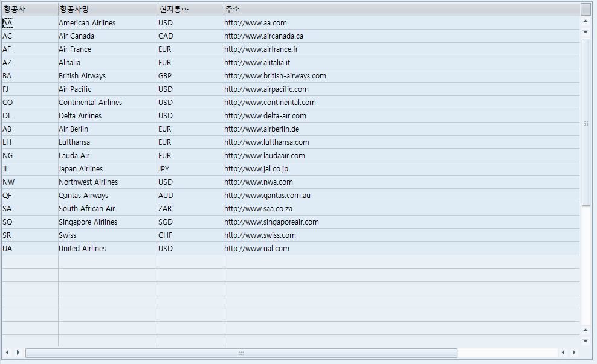597x364 pixels.
Task: Click scroll-left arrow left of horizontal scrollbar track
Action: point(7,353)
